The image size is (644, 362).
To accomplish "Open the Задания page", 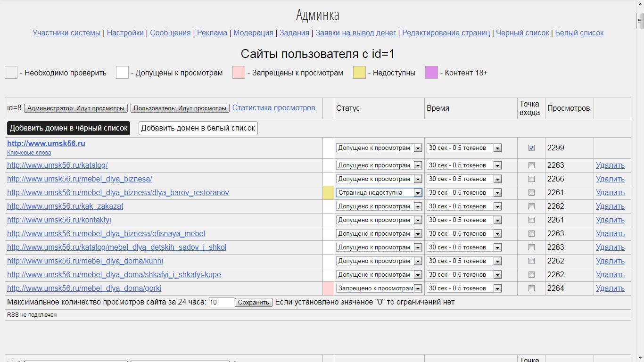I will [x=294, y=33].
